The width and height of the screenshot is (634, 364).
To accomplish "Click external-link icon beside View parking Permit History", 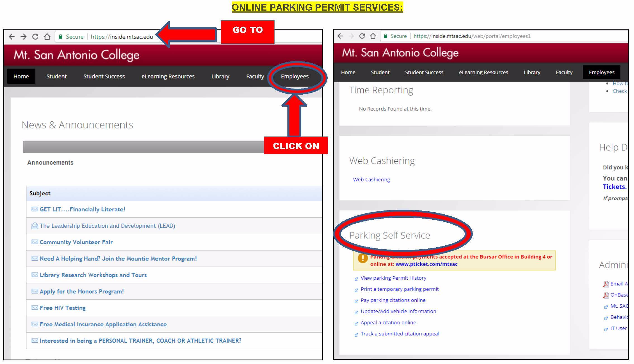I will 356,279.
